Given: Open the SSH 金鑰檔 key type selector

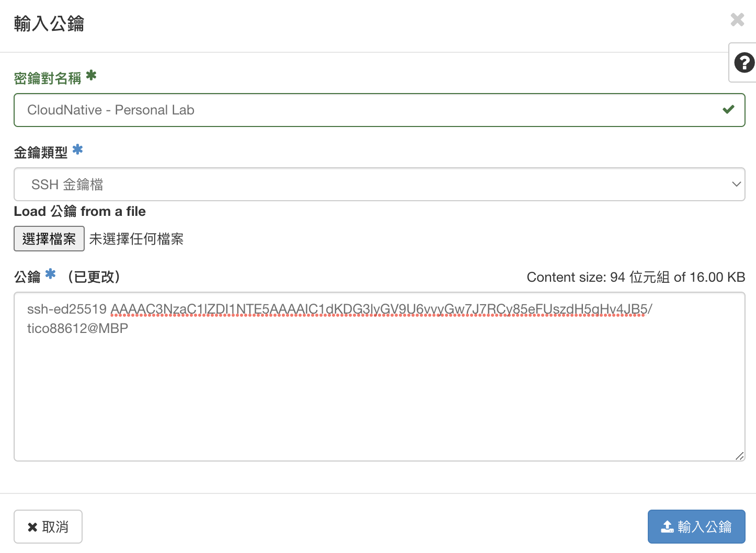Looking at the screenshot, I should click(x=366, y=184).
